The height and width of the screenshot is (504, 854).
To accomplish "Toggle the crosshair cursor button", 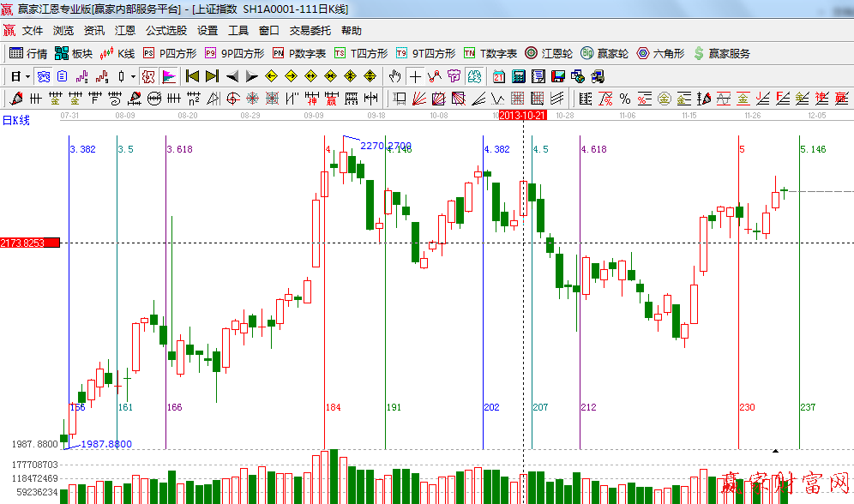I will tap(415, 75).
